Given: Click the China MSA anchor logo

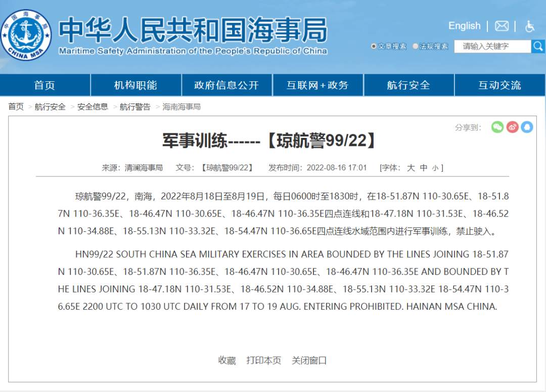Looking at the screenshot, I should [x=26, y=35].
